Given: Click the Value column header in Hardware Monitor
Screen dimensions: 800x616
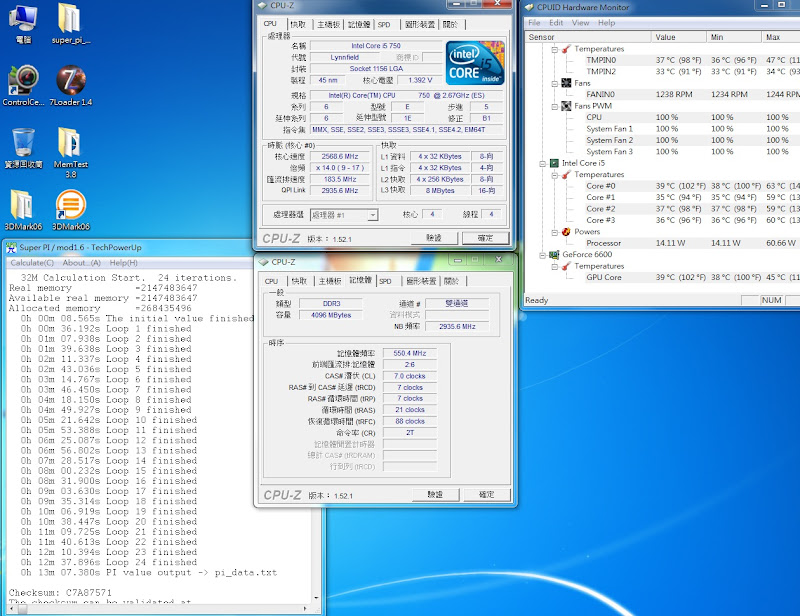Looking at the screenshot, I should (679, 37).
